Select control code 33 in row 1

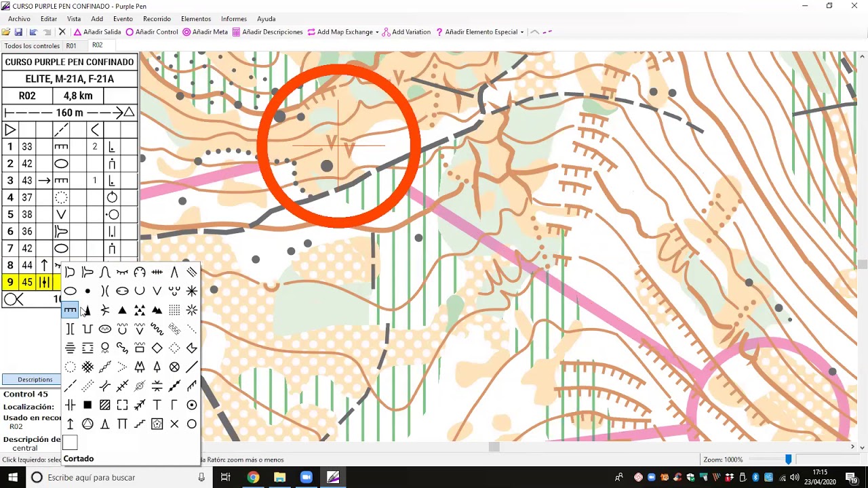coord(26,146)
